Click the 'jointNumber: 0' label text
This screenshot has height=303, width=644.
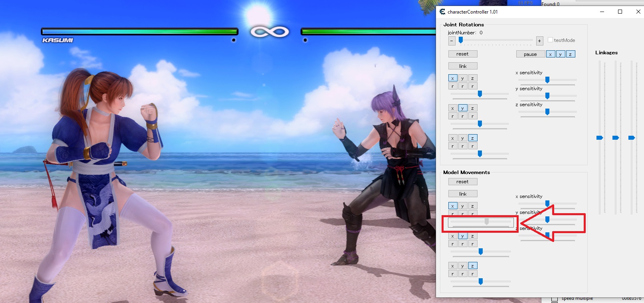[465, 33]
